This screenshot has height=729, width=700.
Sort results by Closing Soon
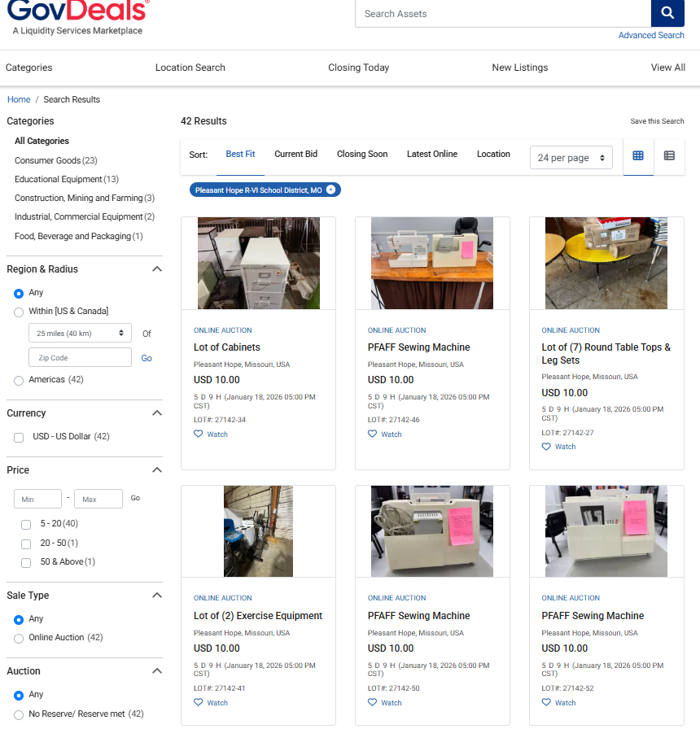361,154
